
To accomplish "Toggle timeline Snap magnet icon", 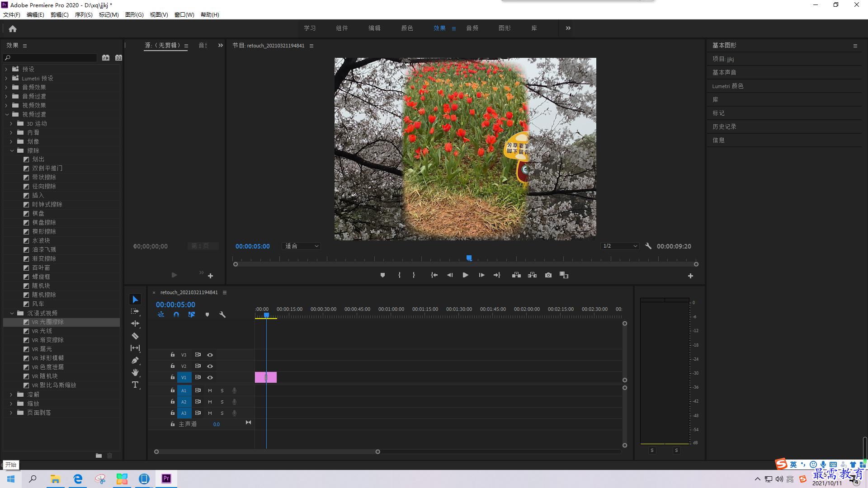I will [176, 314].
